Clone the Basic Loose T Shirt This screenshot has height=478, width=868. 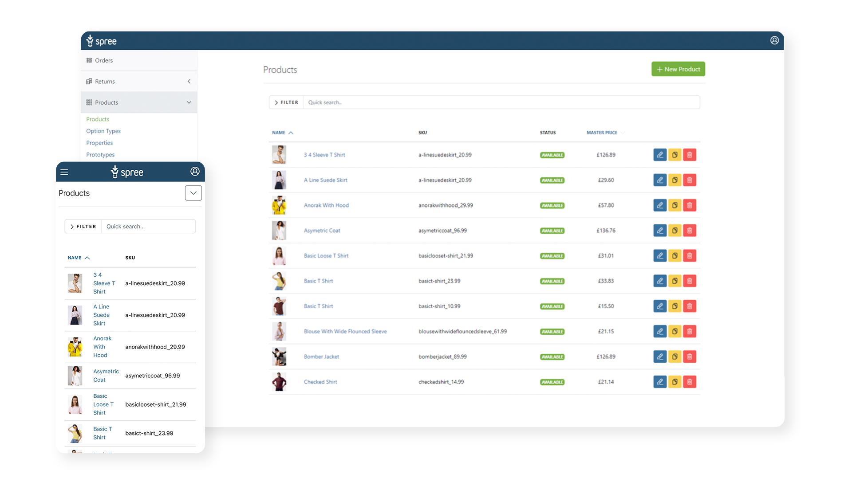click(675, 256)
